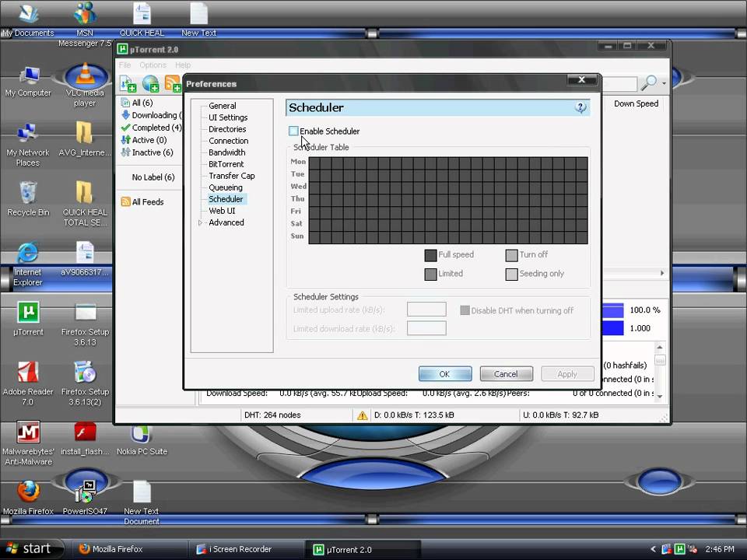This screenshot has height=560, width=747.
Task: Expand the Advanced tree node
Action: click(200, 222)
